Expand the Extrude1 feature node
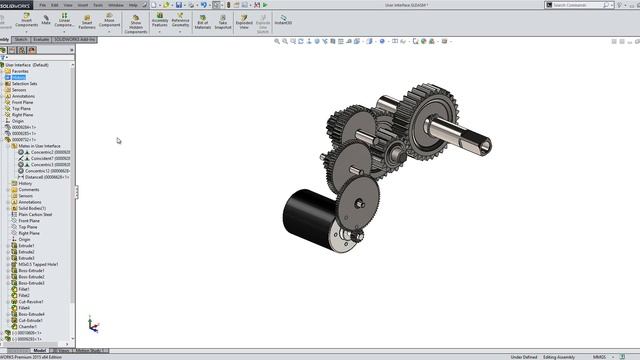 (x=8, y=246)
